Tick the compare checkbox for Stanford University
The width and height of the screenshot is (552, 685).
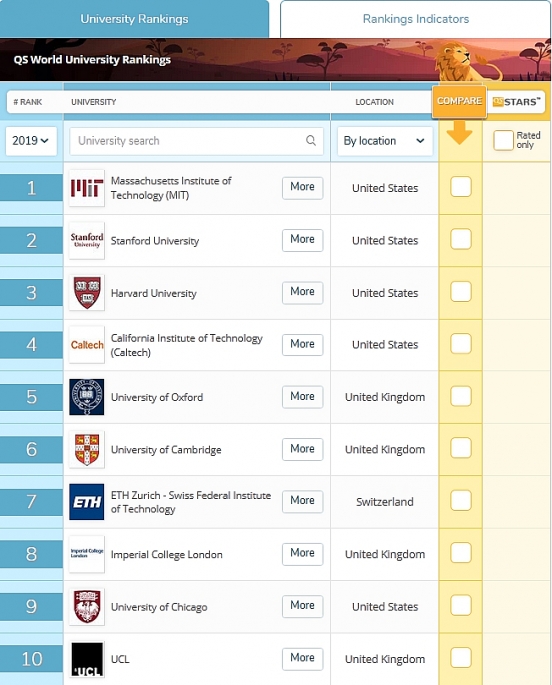point(461,239)
